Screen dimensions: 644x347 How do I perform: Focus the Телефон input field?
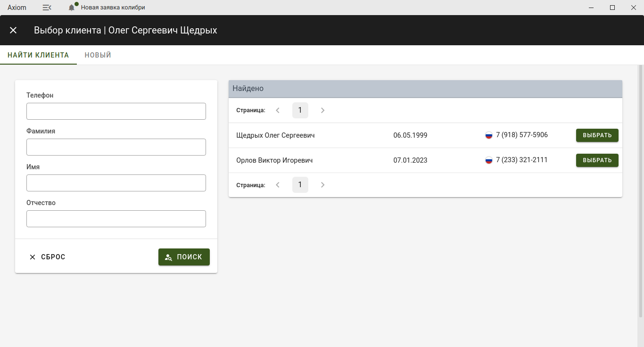pos(116,111)
